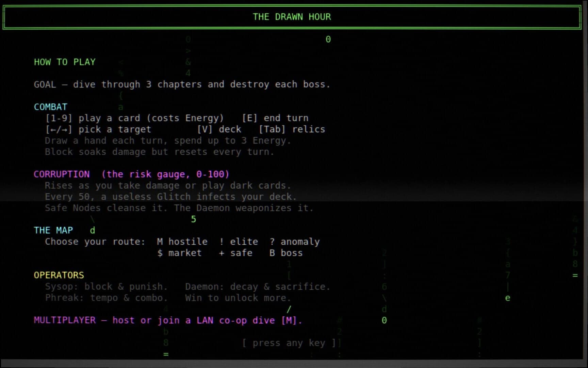
Task: Click the CORRUPTION section heading
Action: point(62,174)
